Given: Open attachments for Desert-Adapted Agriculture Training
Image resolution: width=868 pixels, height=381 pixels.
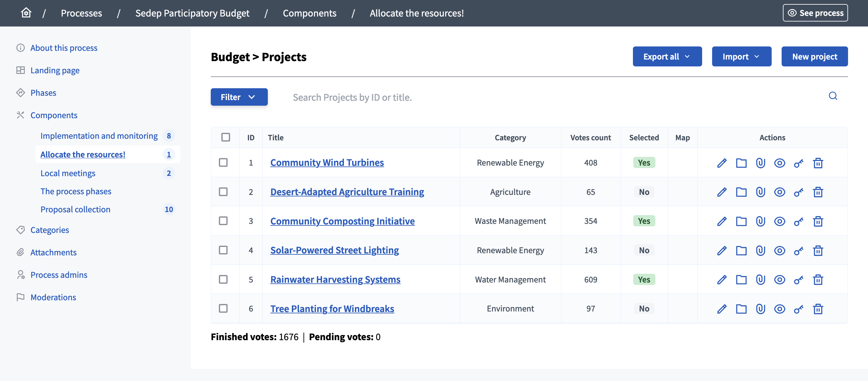Looking at the screenshot, I should pos(760,192).
